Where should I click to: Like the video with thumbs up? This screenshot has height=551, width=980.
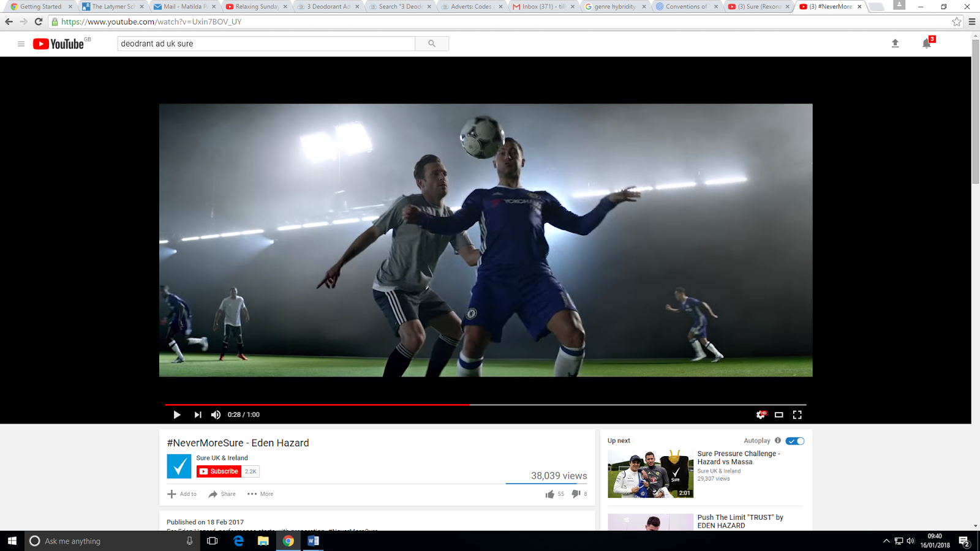549,494
